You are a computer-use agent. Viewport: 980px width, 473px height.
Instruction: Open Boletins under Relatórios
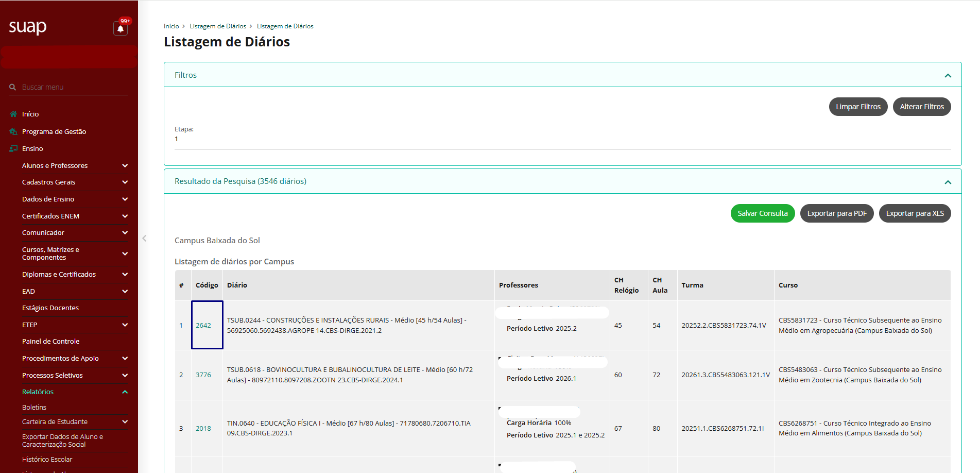[34, 407]
